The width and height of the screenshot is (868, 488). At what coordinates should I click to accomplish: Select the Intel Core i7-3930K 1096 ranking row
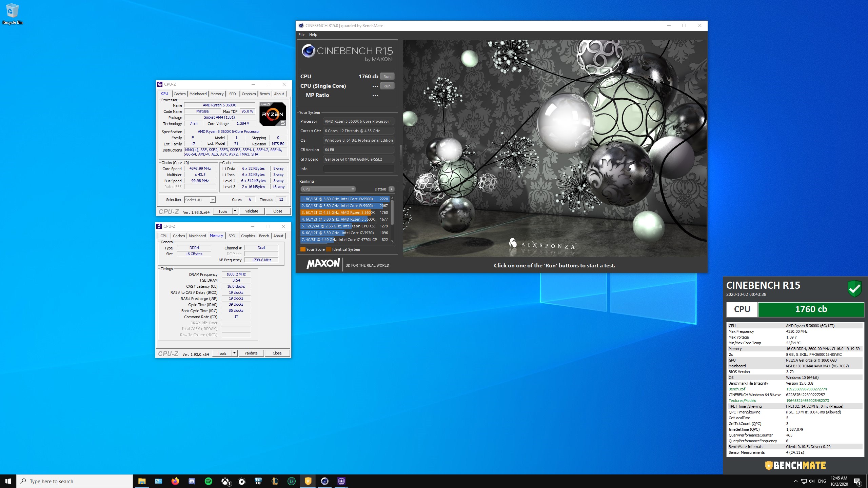coord(344,233)
